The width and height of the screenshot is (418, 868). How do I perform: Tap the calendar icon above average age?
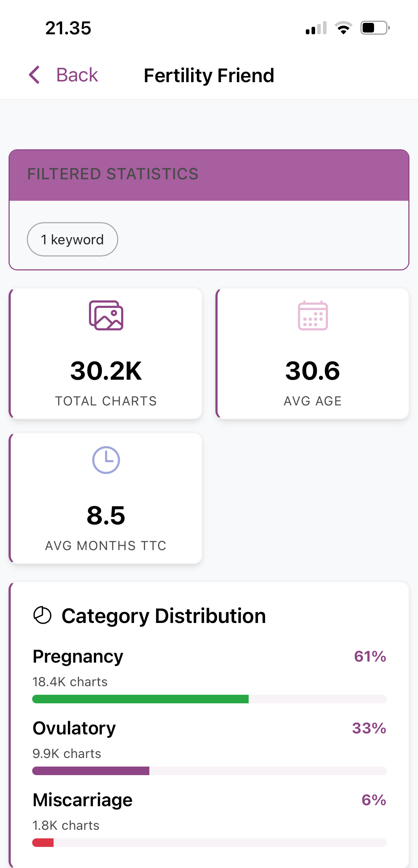tap(313, 315)
